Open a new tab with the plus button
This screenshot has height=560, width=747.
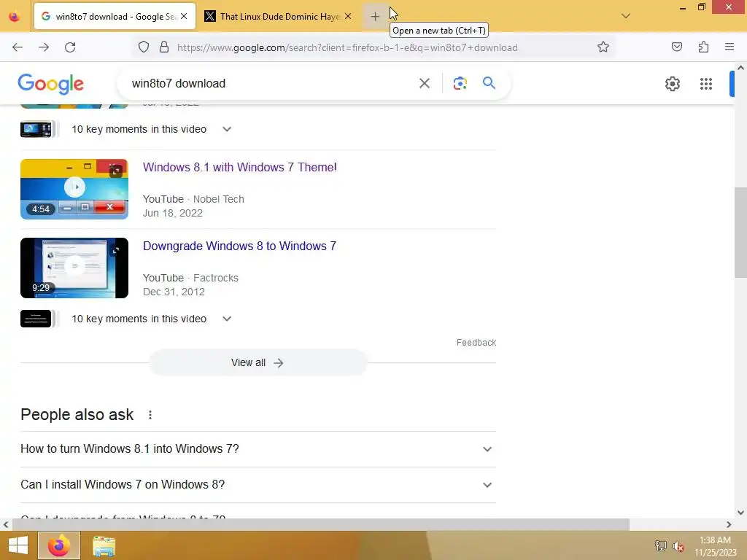click(x=375, y=17)
